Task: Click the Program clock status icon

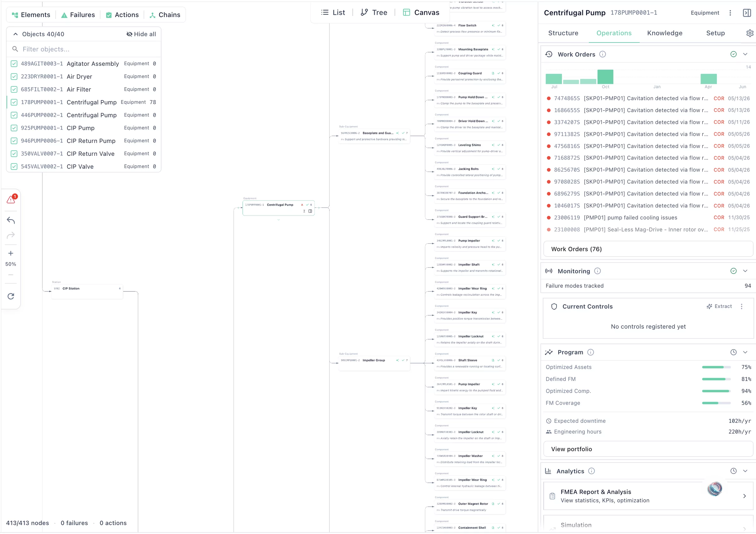Action: (734, 352)
